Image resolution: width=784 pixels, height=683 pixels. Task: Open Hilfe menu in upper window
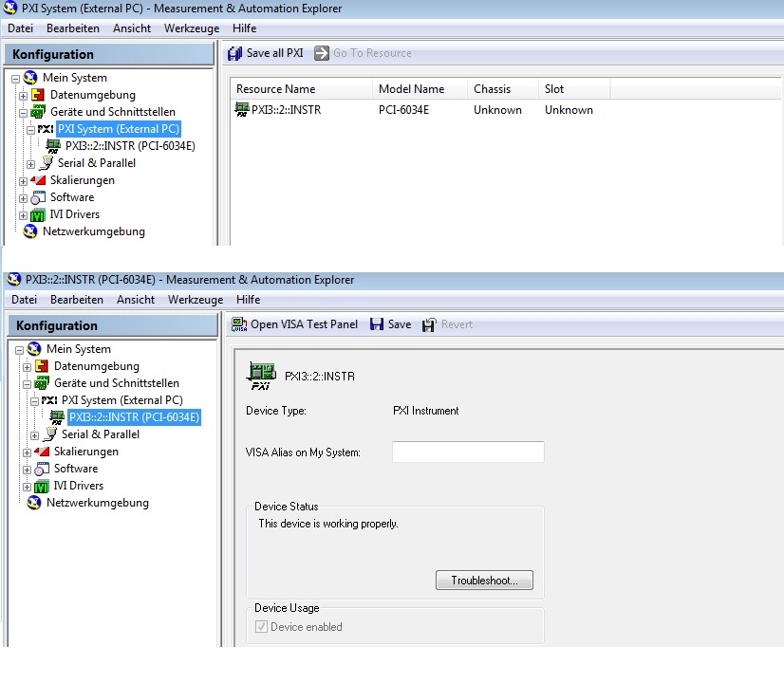point(245,28)
